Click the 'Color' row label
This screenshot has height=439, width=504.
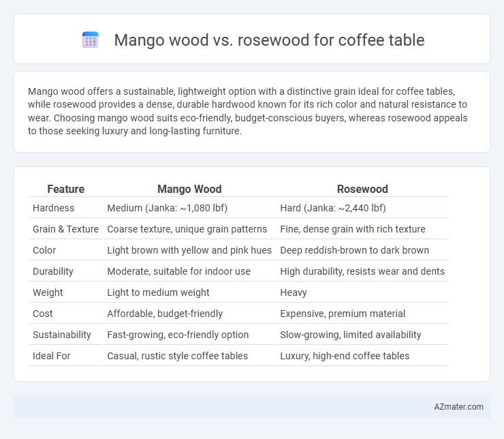(x=44, y=250)
